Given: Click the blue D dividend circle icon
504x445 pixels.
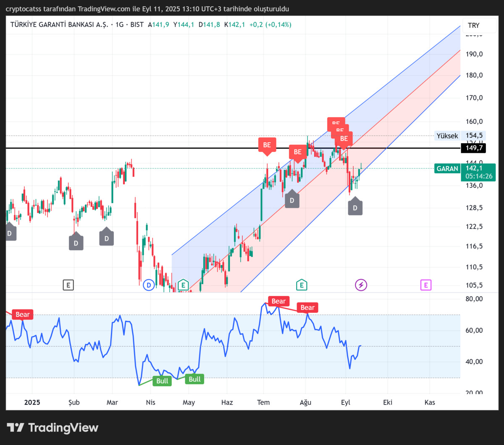Looking at the screenshot, I should [148, 285].
